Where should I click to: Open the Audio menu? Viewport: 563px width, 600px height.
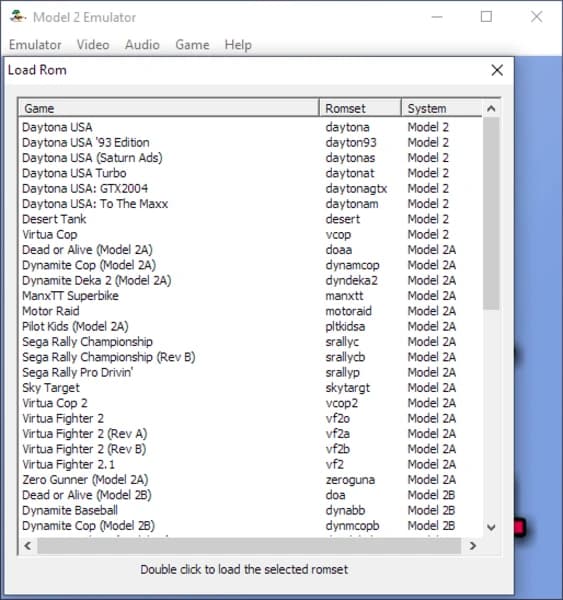[142, 45]
